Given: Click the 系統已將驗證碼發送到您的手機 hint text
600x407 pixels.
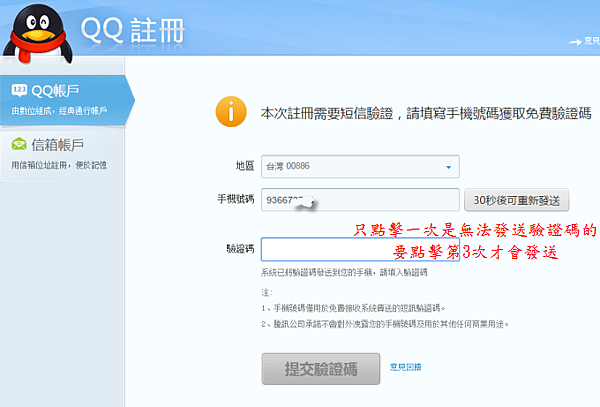Looking at the screenshot, I should (344, 272).
